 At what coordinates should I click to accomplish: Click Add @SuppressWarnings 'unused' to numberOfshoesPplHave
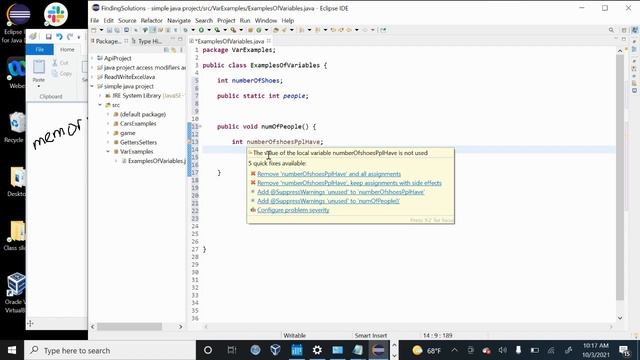click(341, 192)
